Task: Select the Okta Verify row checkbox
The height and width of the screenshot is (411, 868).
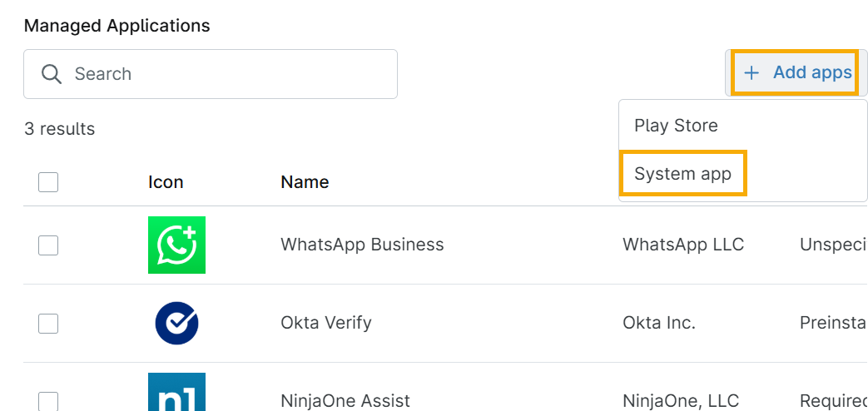Action: point(48,323)
